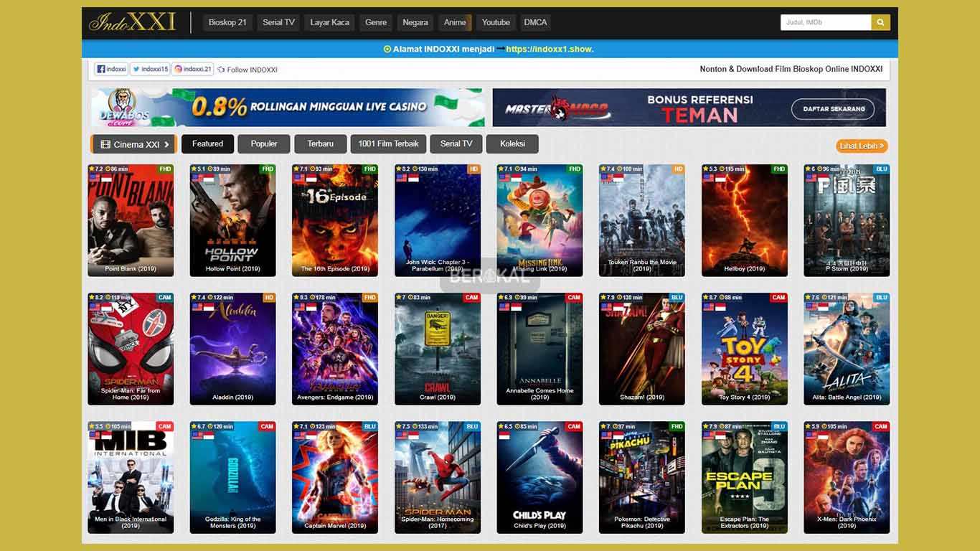Open Pokemon: Detective Pikachu poster
Image resolution: width=980 pixels, height=551 pixels.
[x=642, y=477]
